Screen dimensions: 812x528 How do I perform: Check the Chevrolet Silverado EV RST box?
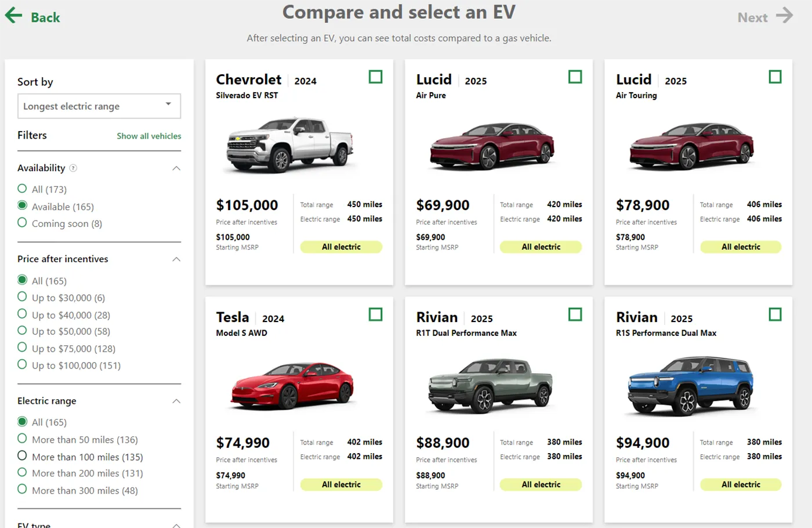(x=375, y=77)
